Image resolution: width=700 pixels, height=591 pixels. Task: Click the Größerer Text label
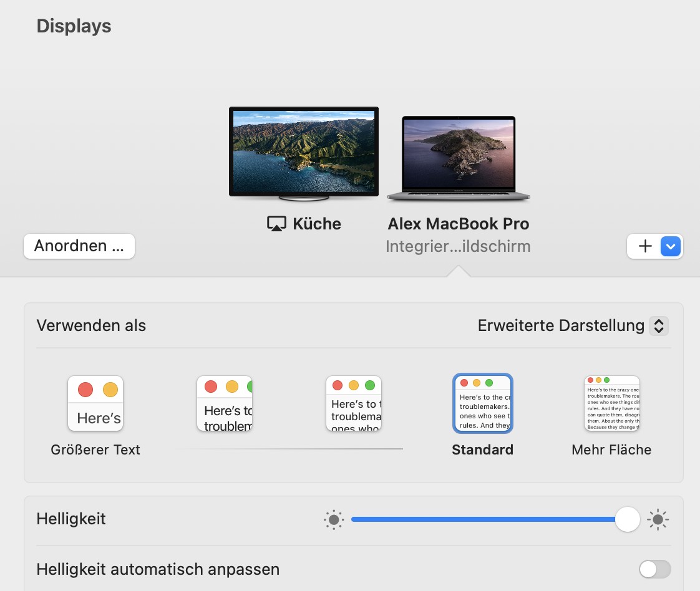pyautogui.click(x=95, y=449)
